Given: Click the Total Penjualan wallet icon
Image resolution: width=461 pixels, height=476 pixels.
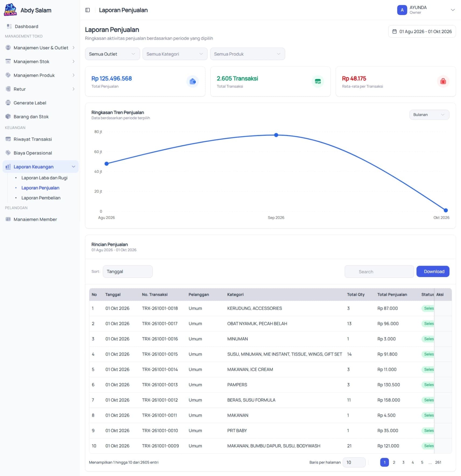Looking at the screenshot, I should [x=192, y=81].
